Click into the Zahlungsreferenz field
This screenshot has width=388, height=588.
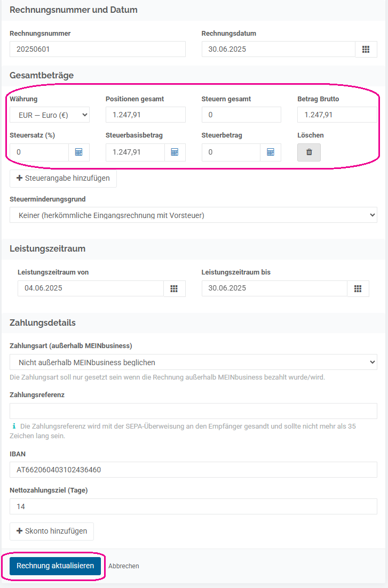click(193, 411)
